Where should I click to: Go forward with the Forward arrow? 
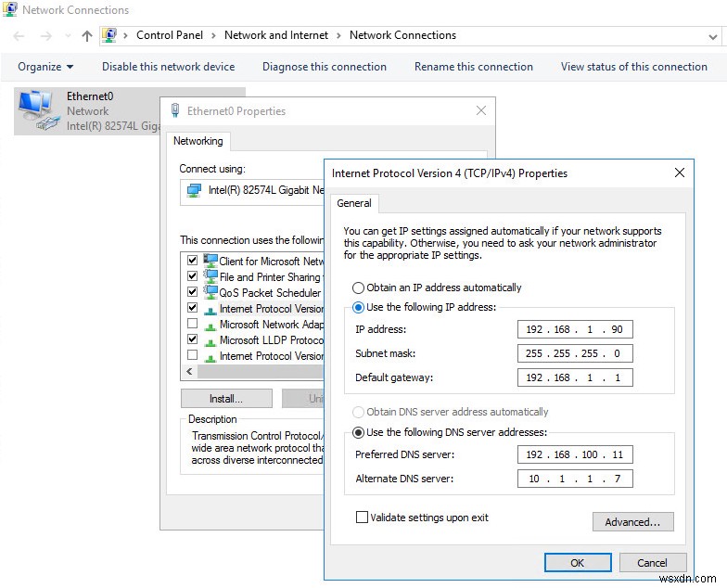point(46,35)
